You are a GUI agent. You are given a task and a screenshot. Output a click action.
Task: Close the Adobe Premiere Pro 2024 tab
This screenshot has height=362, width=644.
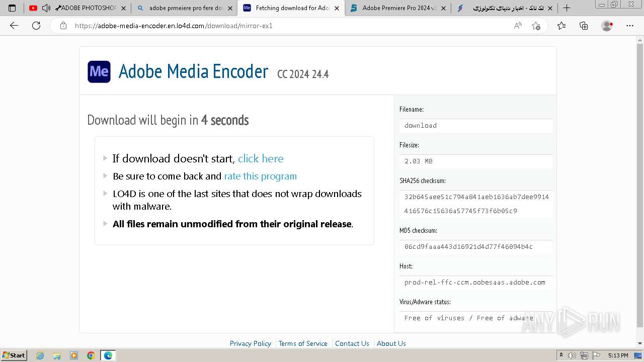[x=443, y=8]
